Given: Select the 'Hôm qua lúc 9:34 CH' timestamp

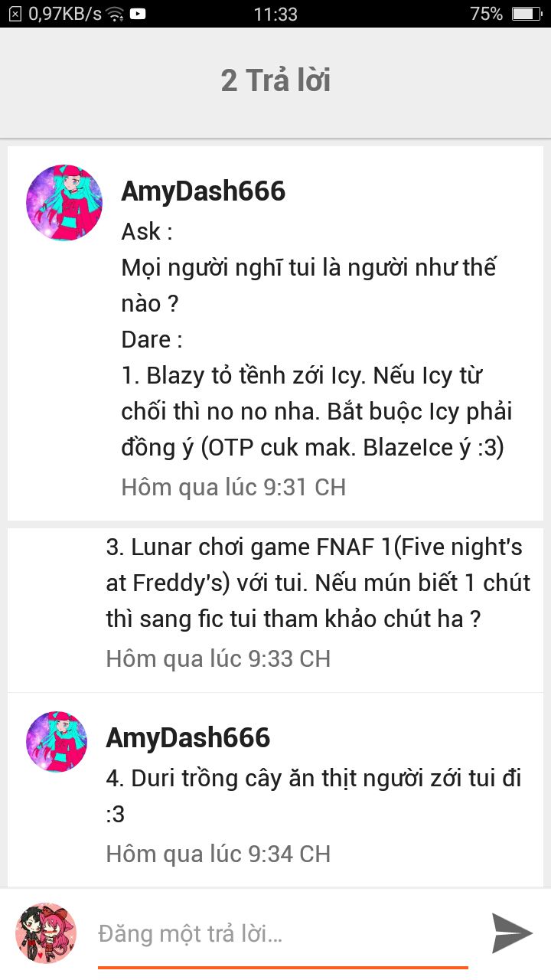Looking at the screenshot, I should click(218, 854).
